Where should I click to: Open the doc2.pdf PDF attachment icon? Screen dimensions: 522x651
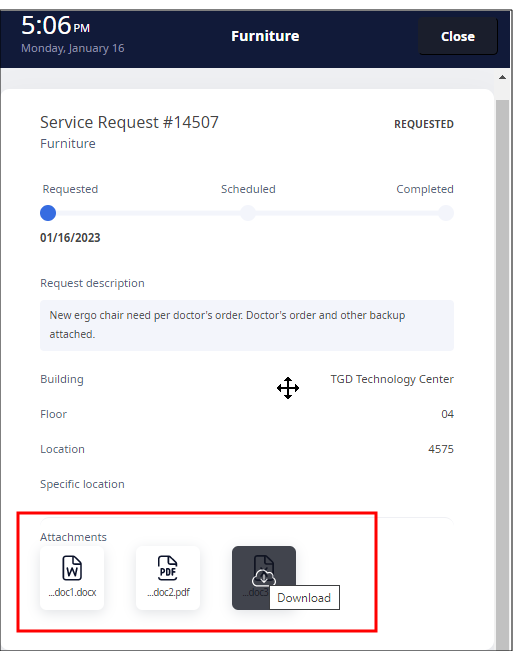tap(168, 568)
